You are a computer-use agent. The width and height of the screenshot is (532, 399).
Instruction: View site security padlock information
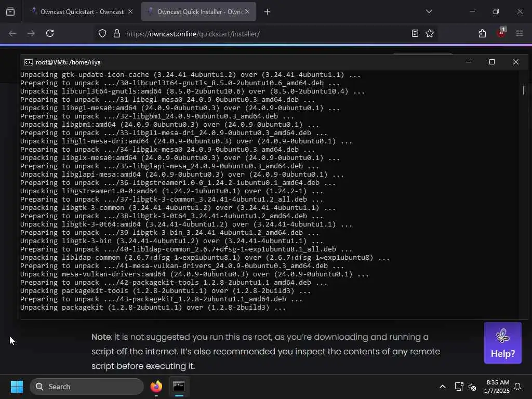117,34
